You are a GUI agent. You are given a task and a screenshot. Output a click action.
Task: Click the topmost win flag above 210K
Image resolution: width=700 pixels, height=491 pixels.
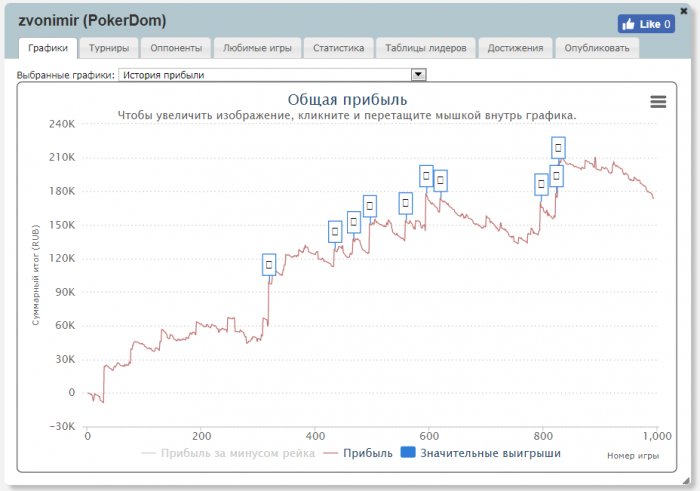click(558, 148)
